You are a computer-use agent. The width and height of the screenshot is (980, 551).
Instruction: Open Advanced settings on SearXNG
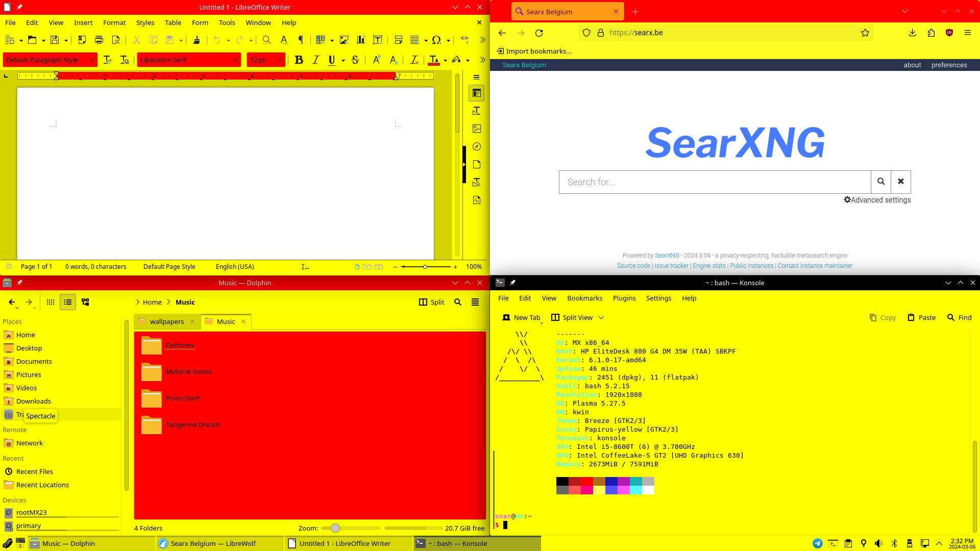click(x=877, y=200)
